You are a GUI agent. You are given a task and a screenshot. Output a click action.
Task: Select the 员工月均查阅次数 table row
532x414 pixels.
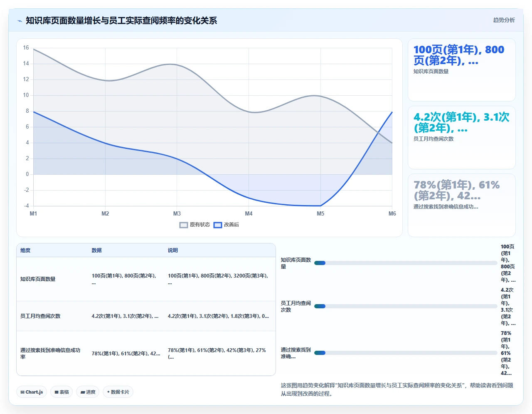[x=146, y=316]
